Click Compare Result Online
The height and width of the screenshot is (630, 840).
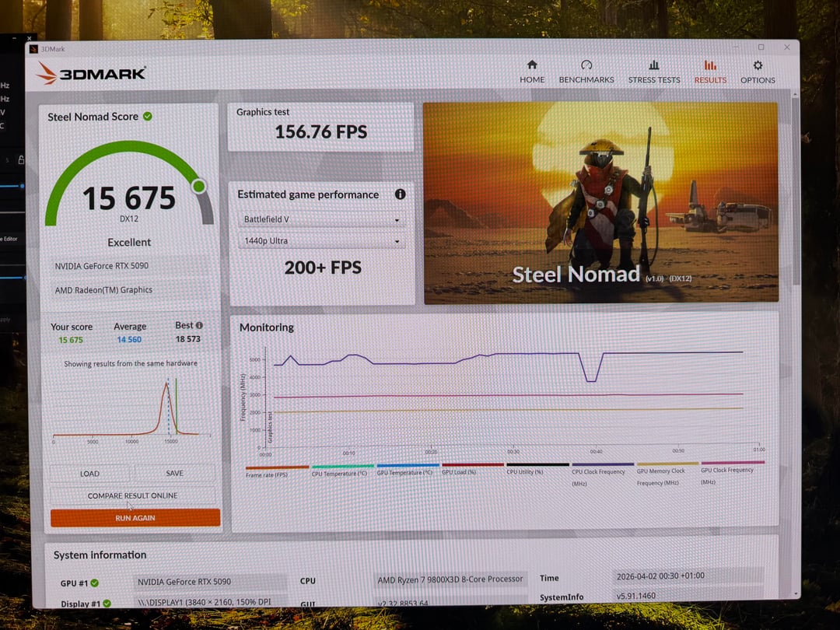click(133, 495)
